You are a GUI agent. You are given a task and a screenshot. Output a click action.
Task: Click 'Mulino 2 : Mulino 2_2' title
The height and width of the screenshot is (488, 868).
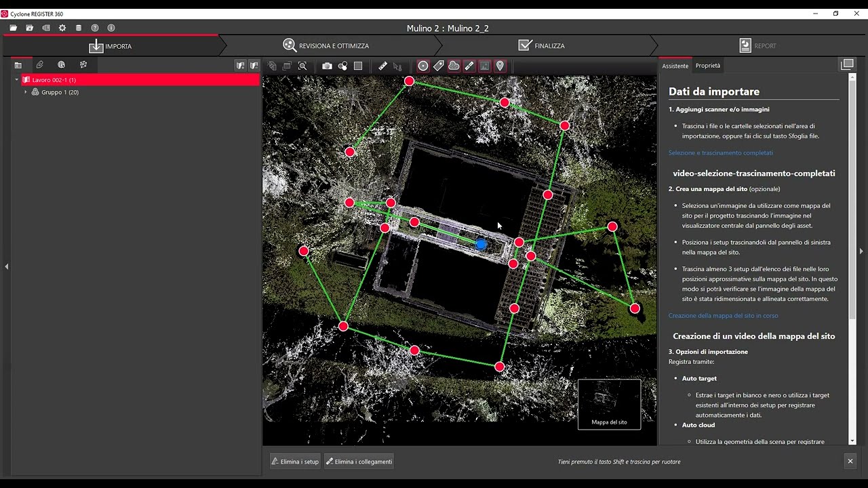[x=448, y=28]
